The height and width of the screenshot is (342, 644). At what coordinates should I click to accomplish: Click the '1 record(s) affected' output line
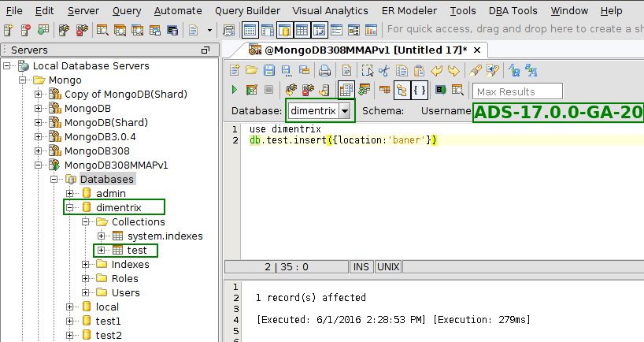click(310, 297)
